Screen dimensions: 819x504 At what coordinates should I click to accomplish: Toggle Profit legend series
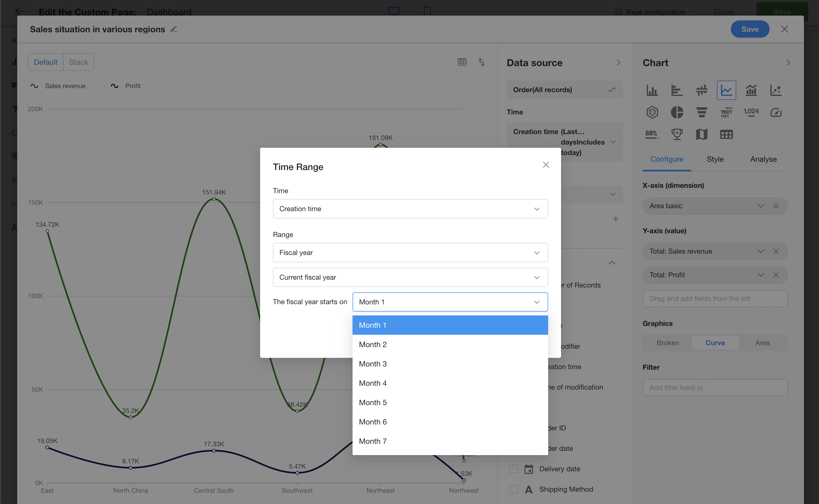coord(125,86)
